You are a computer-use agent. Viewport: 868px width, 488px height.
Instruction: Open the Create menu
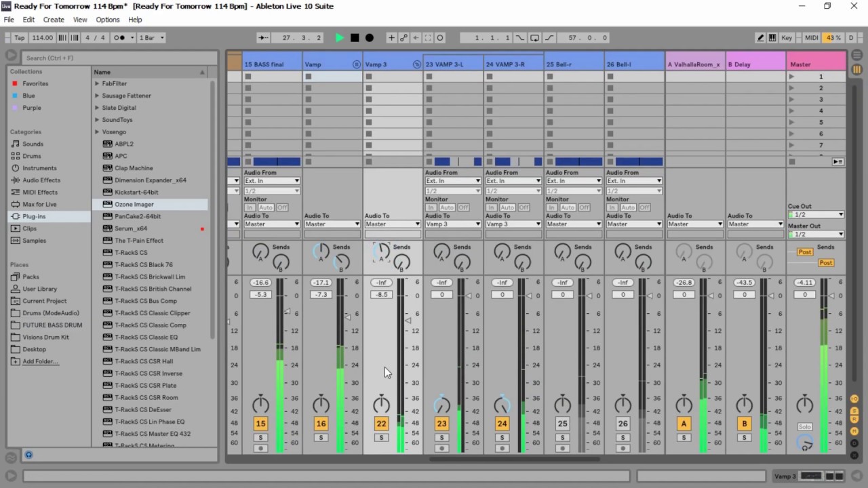54,20
